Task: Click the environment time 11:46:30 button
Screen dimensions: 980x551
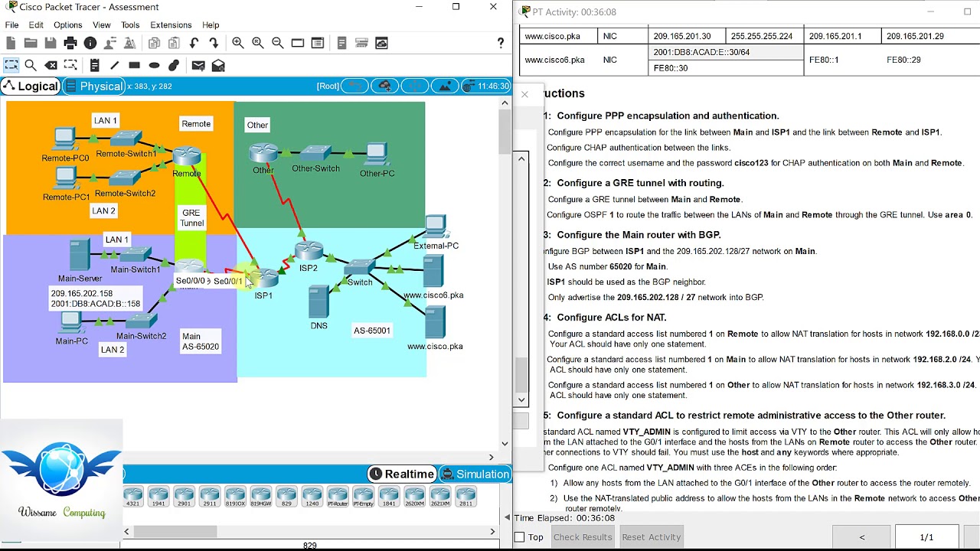Action: (487, 86)
